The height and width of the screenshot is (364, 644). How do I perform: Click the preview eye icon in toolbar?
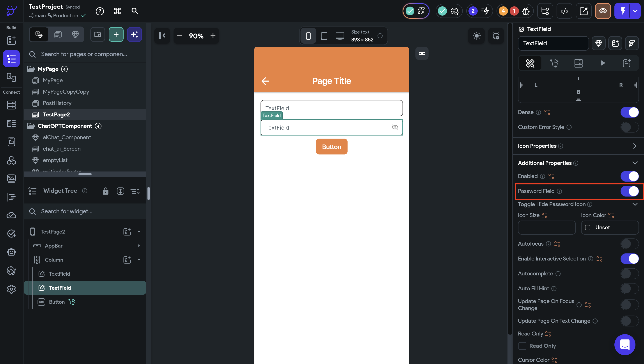pos(603,11)
